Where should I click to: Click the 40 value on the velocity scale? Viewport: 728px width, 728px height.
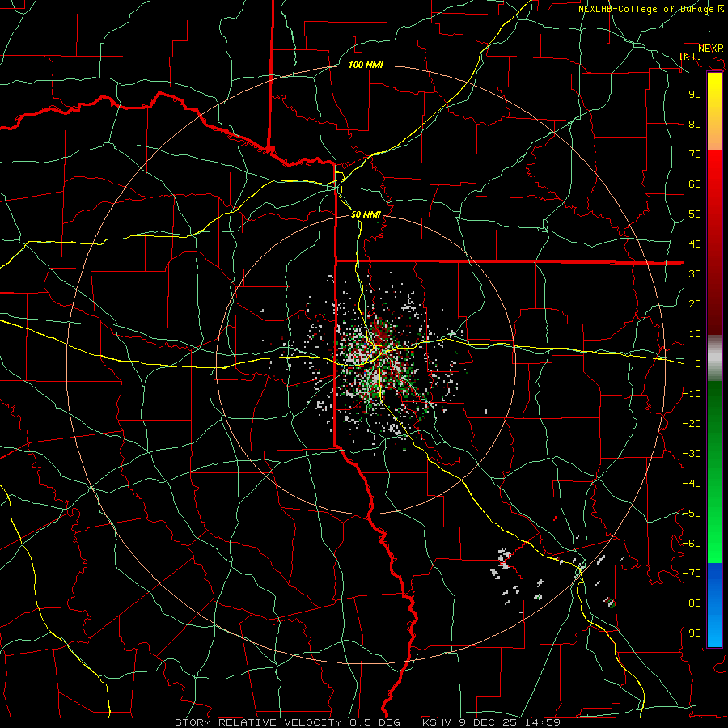click(x=695, y=243)
